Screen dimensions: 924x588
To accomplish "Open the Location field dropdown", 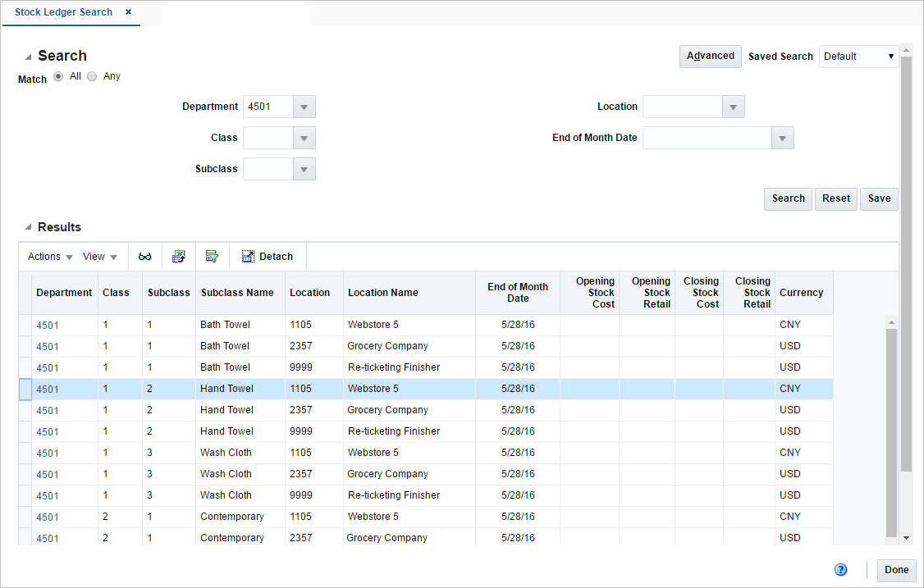I will [733, 106].
